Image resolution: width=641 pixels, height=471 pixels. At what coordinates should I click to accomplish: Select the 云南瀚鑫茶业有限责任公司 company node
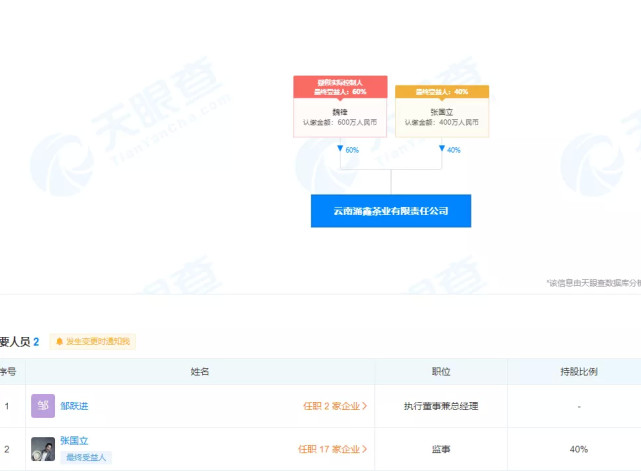(x=391, y=211)
